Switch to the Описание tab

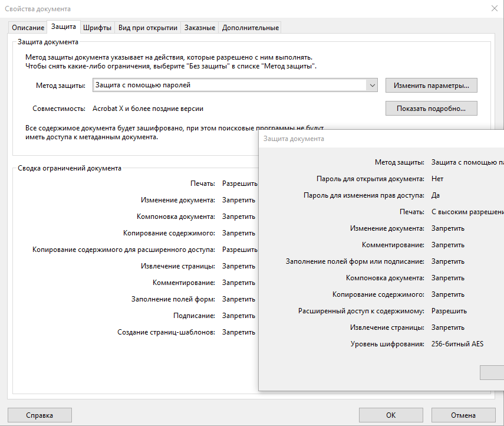(x=28, y=28)
